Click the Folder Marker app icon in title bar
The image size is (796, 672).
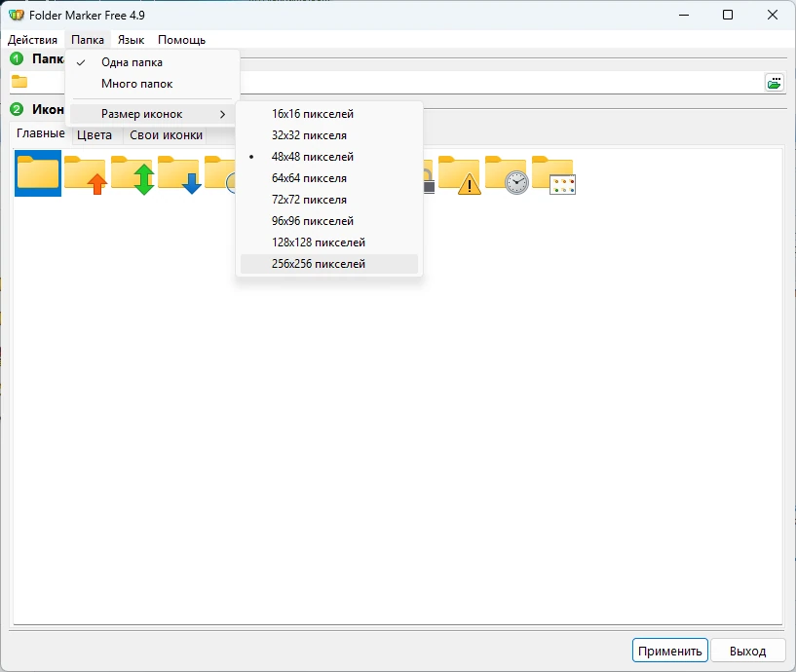17,15
